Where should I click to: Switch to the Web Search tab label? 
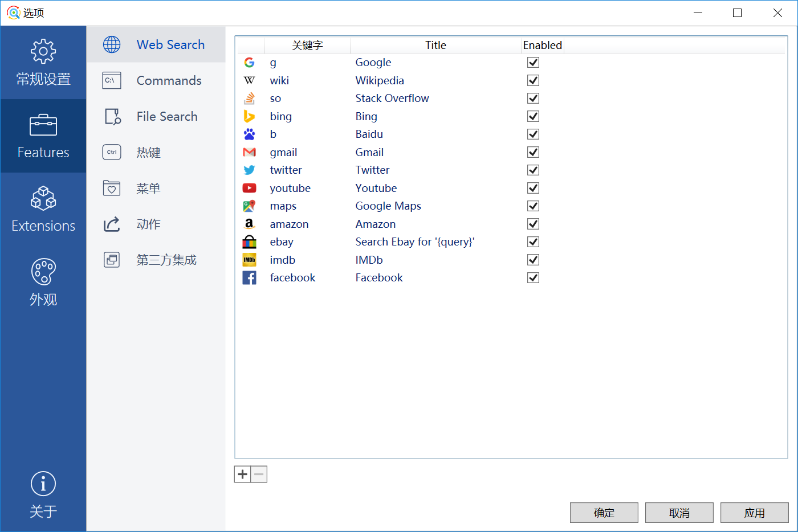(x=170, y=44)
